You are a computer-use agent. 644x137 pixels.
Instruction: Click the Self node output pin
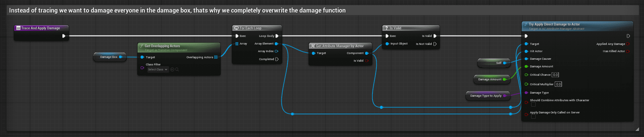[x=505, y=63]
